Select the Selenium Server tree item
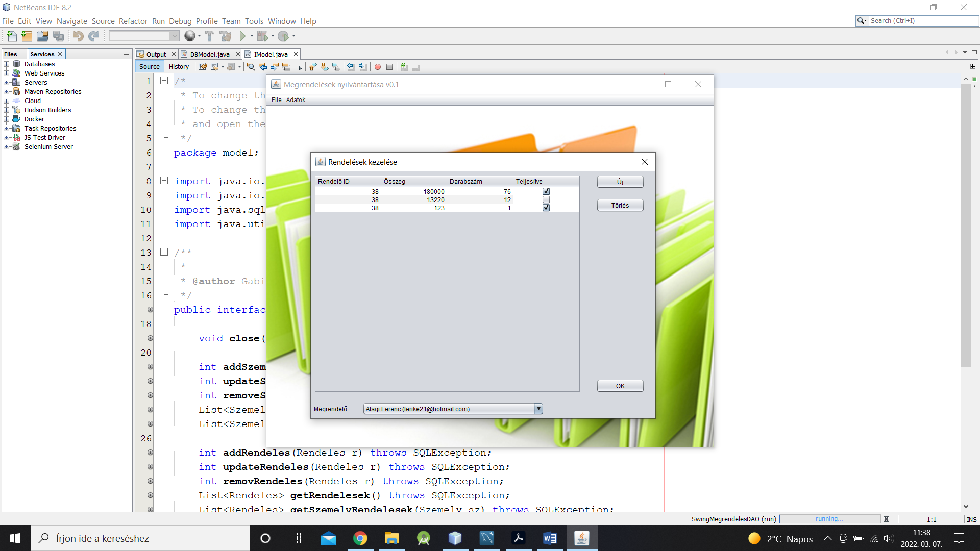This screenshot has width=980, height=551. (x=48, y=146)
